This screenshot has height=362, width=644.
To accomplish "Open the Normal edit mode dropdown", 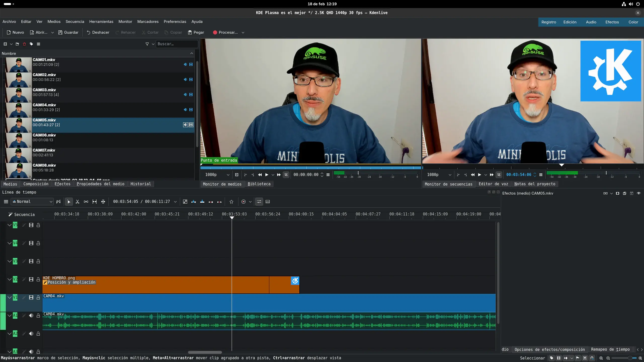I will 33,202.
